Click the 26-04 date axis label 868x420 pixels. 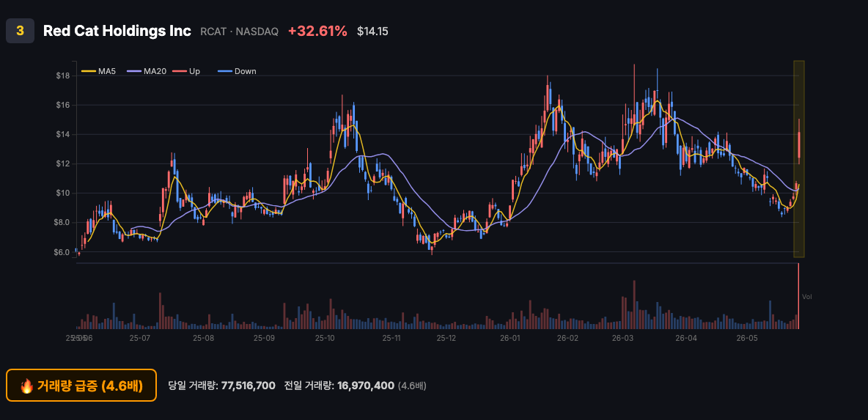(685, 338)
